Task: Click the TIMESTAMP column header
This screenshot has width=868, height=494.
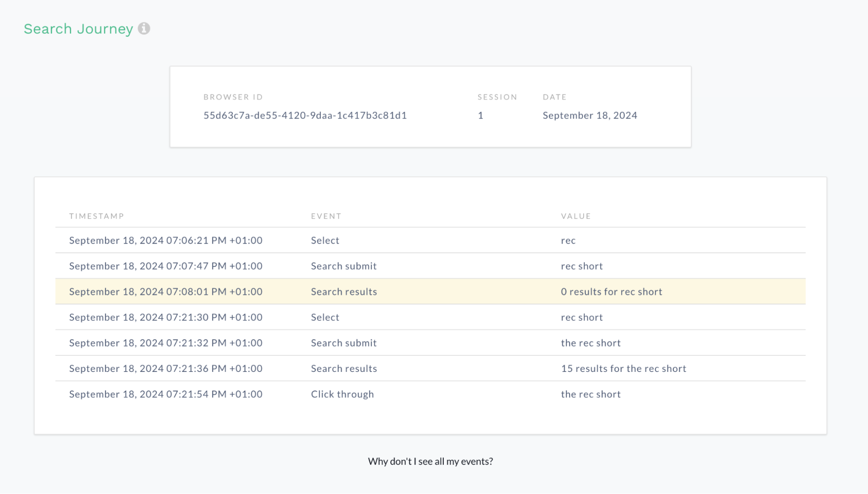Action: (96, 216)
